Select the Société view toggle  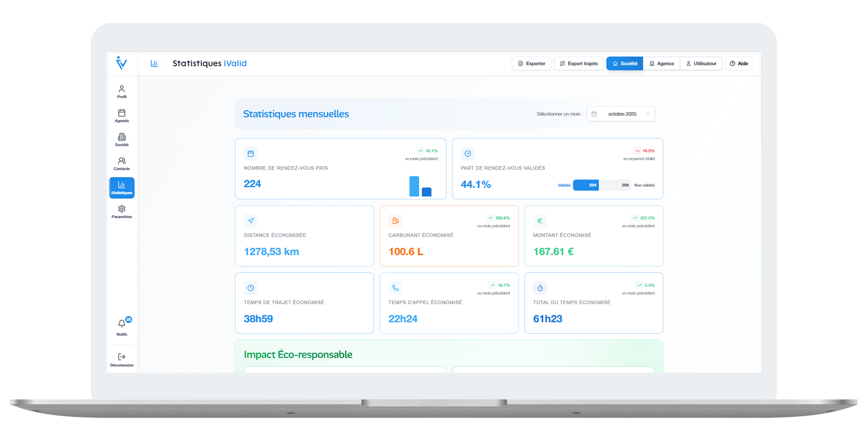click(624, 63)
